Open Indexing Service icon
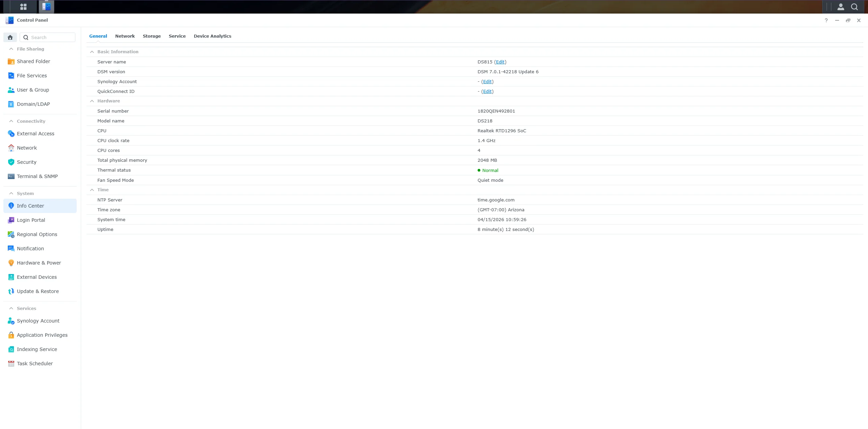The width and height of the screenshot is (868, 429). [11, 349]
